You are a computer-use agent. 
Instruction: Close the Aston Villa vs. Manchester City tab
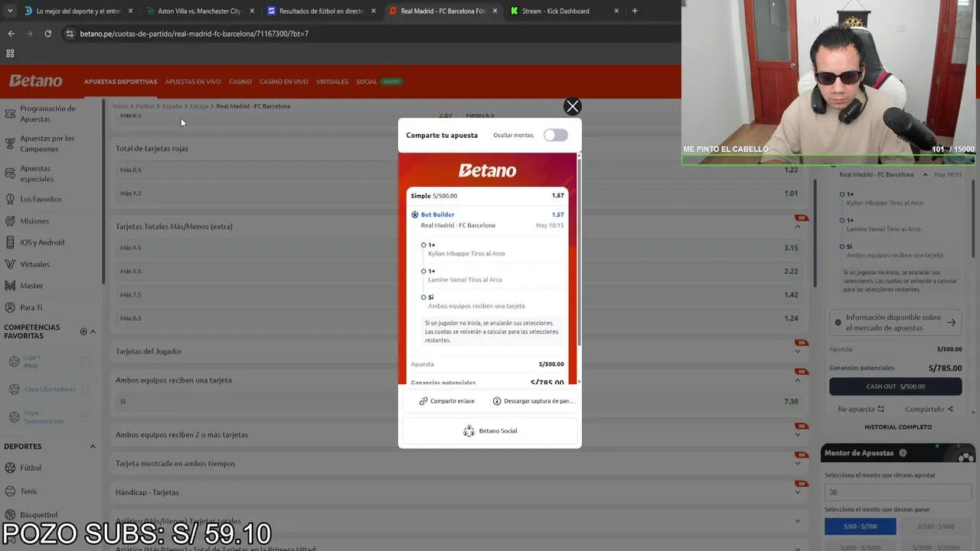[x=252, y=11]
